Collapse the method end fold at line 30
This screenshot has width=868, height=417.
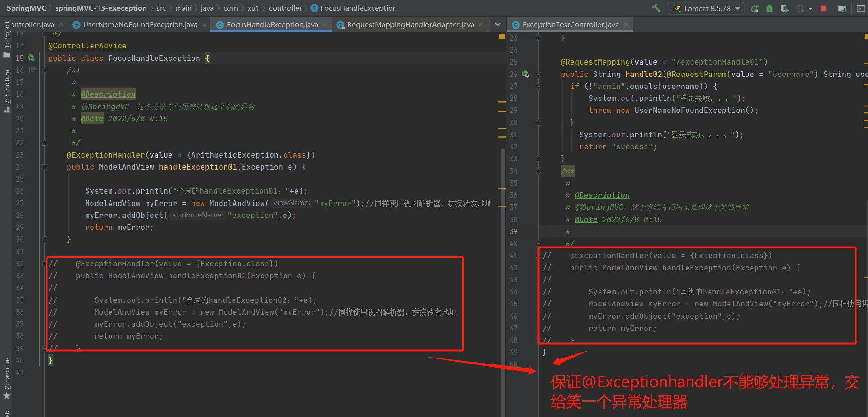coord(45,240)
